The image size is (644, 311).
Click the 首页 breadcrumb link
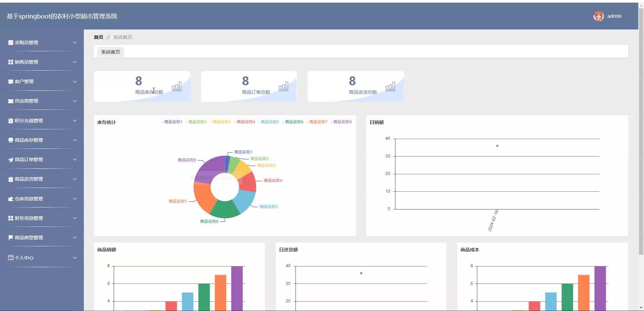coord(99,37)
